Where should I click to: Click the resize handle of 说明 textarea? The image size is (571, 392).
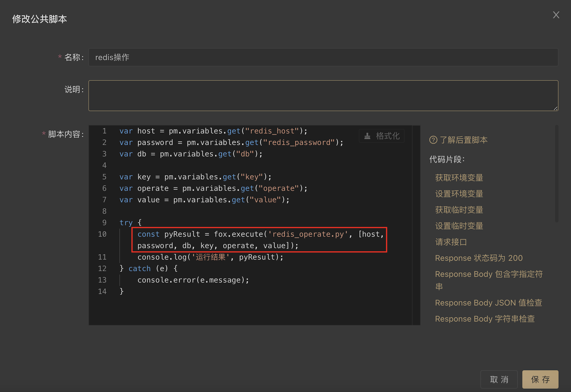point(556,108)
